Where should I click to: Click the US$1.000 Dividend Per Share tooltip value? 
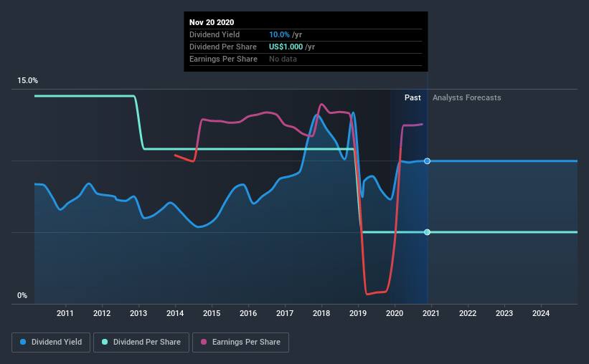click(x=286, y=47)
